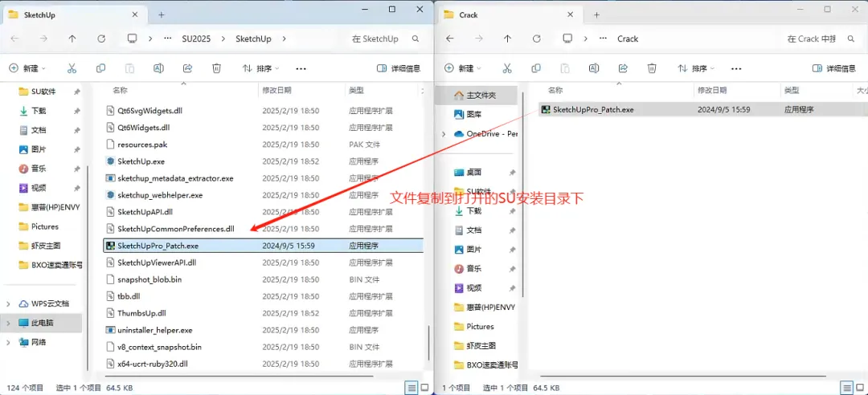Click Rename icon in Crack window toolbar
868x395 pixels.
594,68
